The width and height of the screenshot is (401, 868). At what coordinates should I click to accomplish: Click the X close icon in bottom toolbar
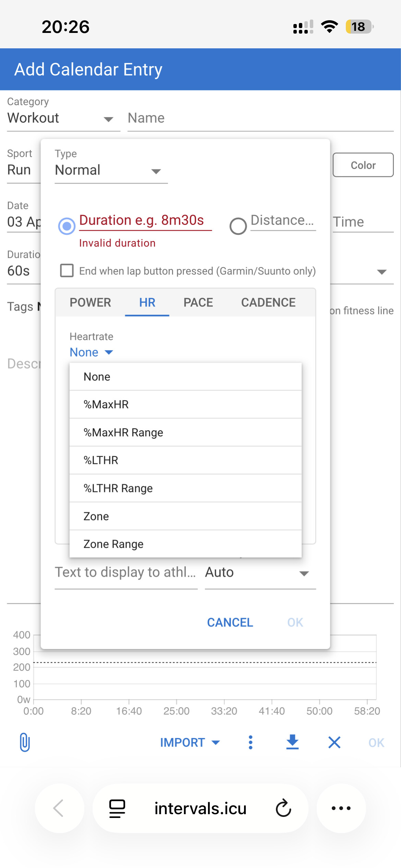pyautogui.click(x=334, y=742)
